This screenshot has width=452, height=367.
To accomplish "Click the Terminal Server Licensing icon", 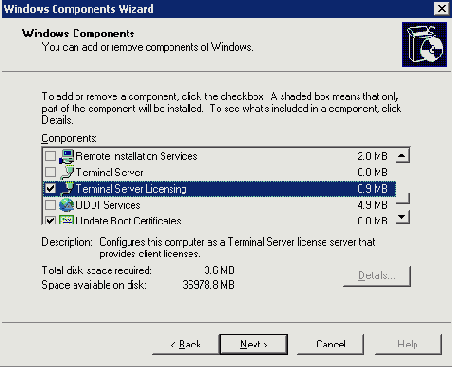I will pyautogui.click(x=67, y=189).
